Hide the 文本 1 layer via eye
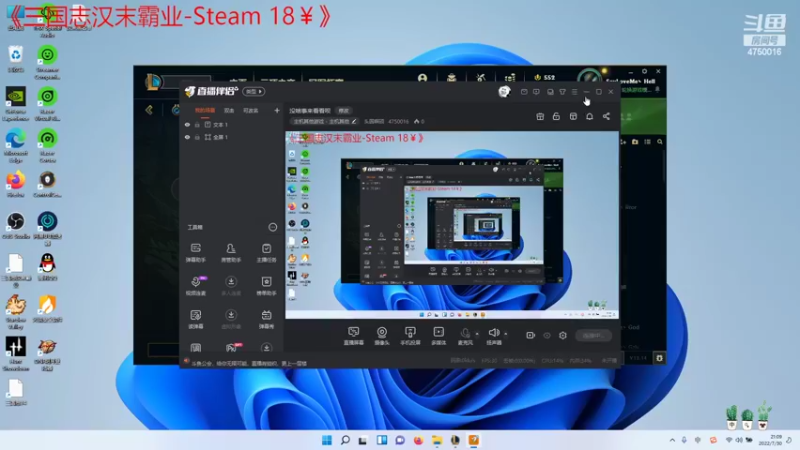 pyautogui.click(x=187, y=124)
